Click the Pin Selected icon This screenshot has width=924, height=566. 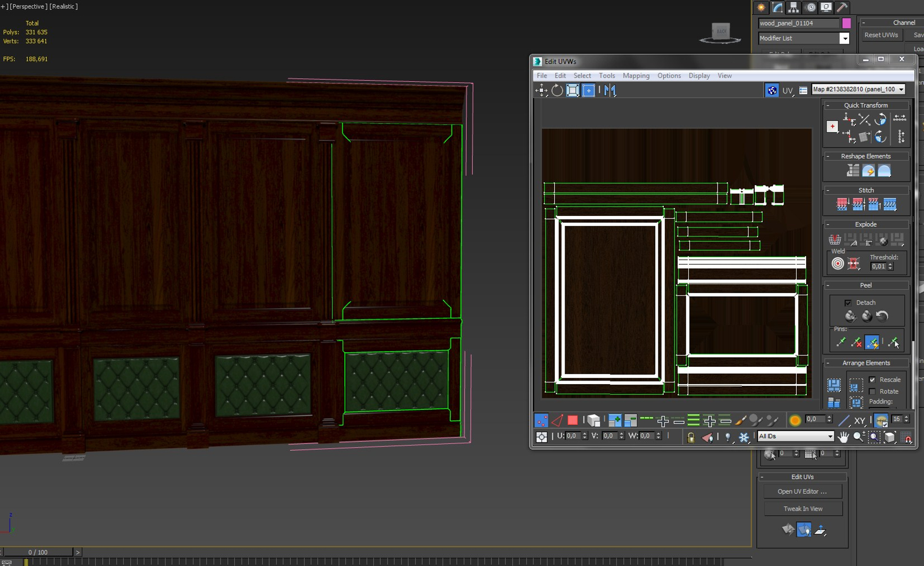[841, 342]
